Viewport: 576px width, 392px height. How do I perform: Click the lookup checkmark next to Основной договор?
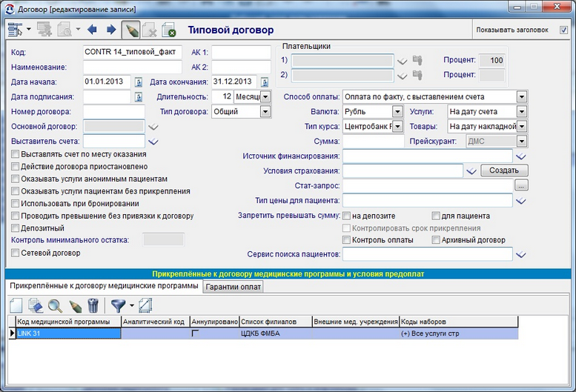153,127
